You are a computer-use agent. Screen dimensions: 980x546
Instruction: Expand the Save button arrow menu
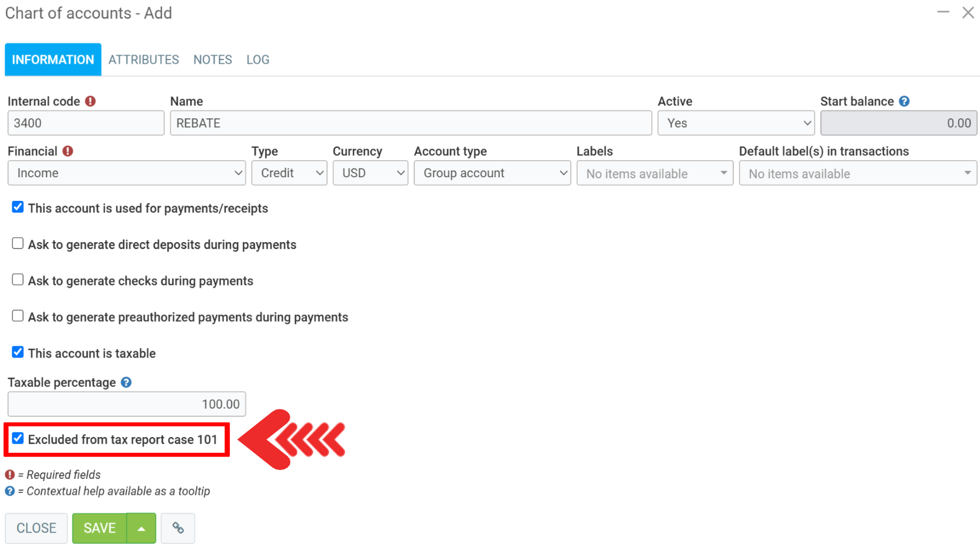click(141, 528)
